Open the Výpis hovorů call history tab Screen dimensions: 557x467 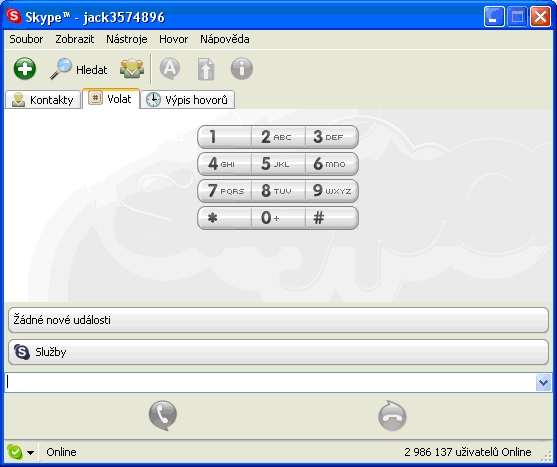(x=188, y=100)
